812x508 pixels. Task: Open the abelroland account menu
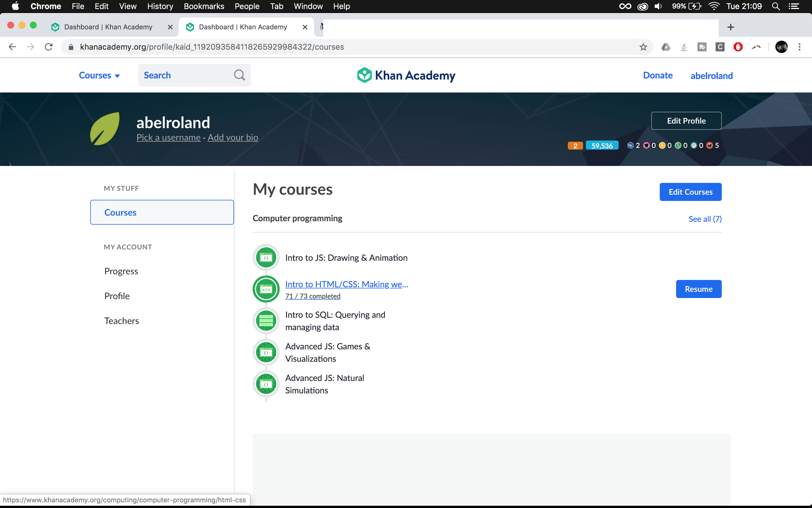tap(711, 76)
